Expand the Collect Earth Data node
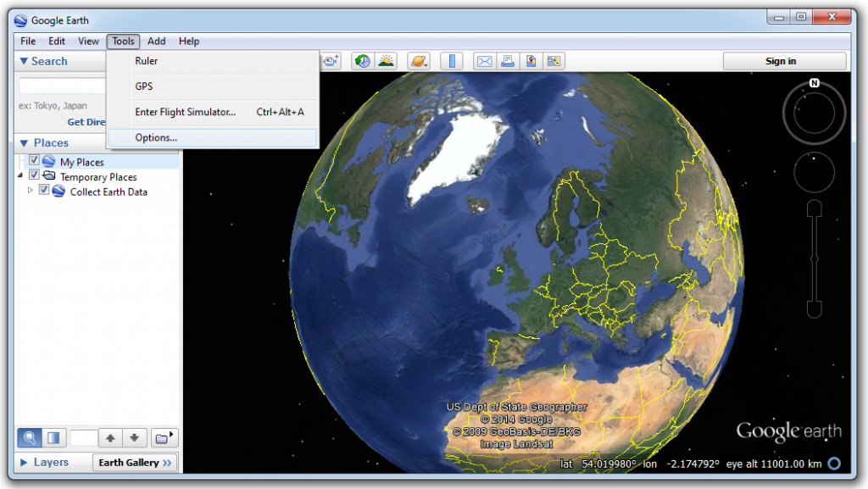The image size is (868, 489). tap(31, 191)
